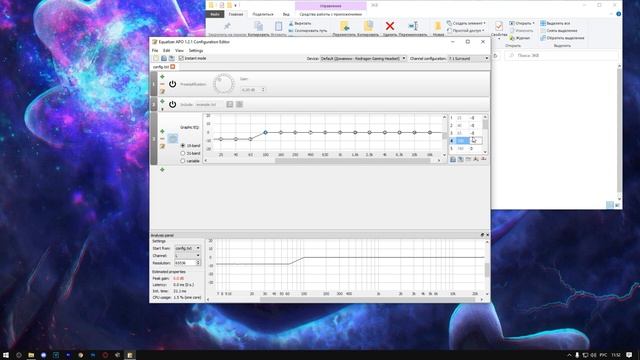Open the File menu
This screenshot has width=640, height=360.
click(x=155, y=51)
